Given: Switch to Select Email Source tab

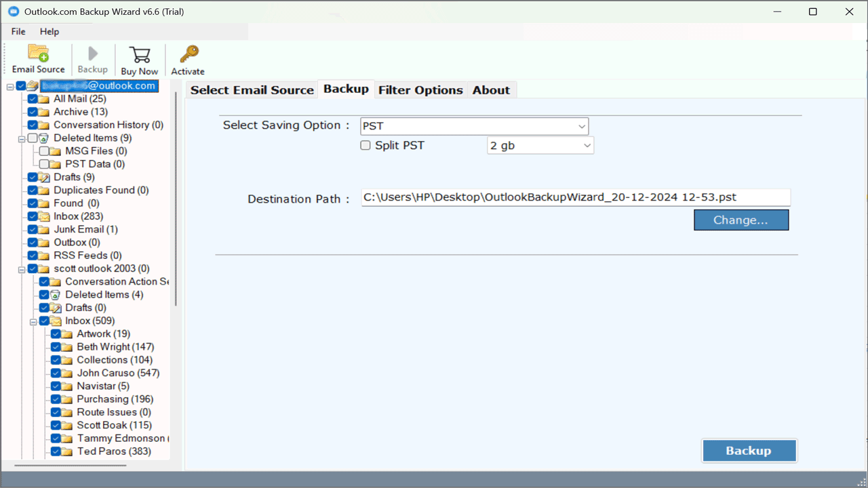Looking at the screenshot, I should (252, 90).
